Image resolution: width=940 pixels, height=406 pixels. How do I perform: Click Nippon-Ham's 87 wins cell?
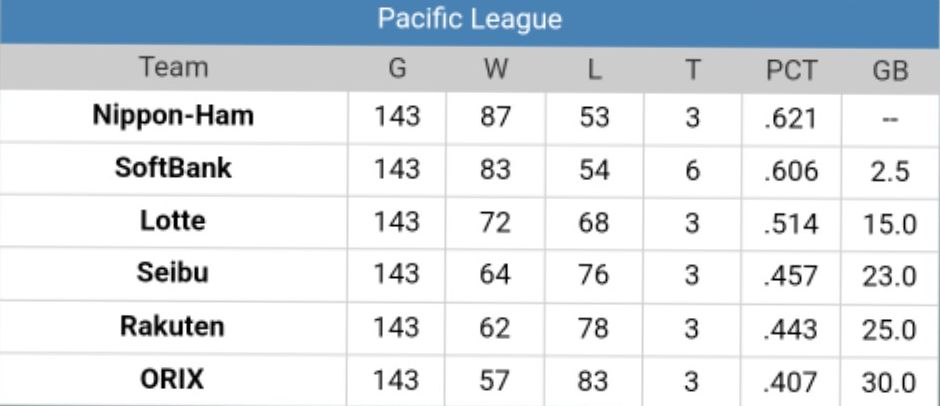click(495, 117)
